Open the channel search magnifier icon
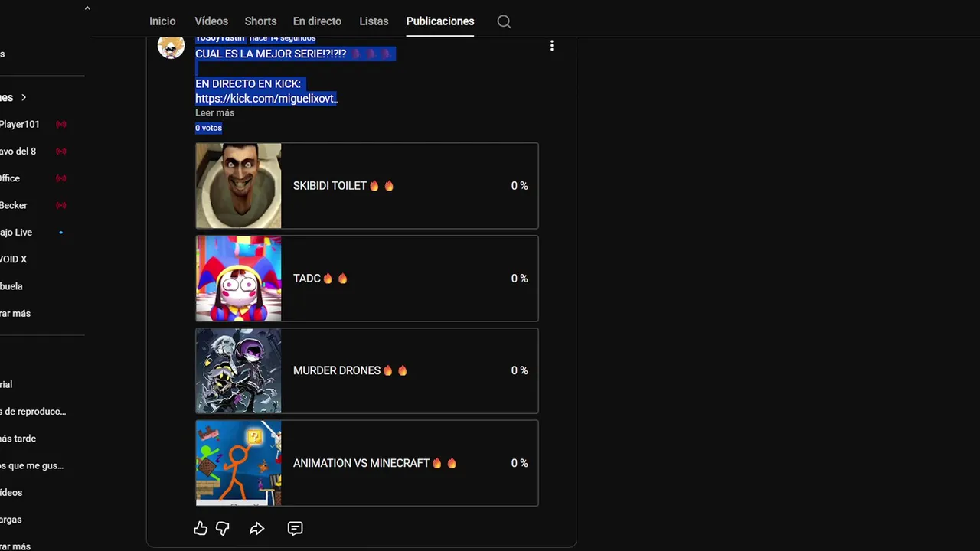This screenshot has width=980, height=551. pos(504,21)
